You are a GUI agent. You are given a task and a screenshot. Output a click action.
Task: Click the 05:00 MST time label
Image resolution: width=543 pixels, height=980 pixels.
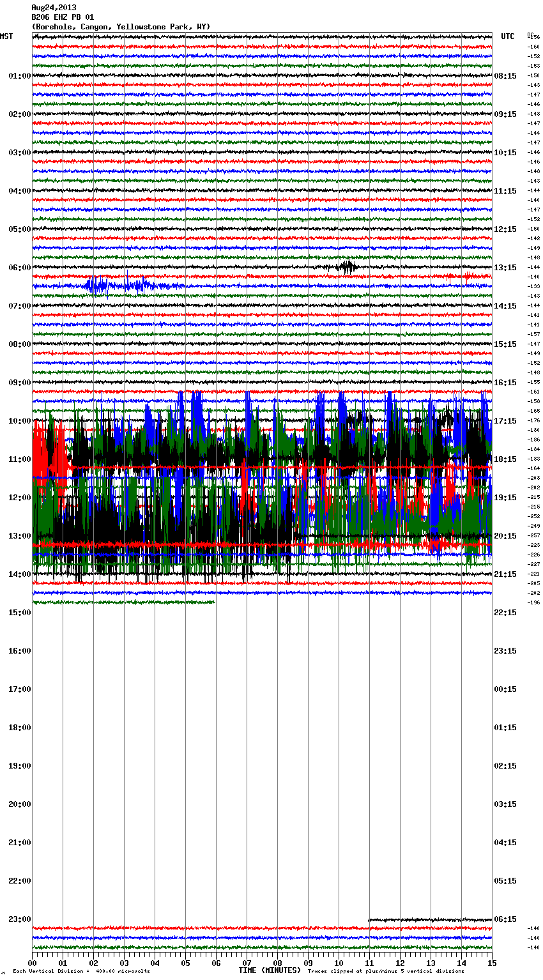tap(20, 229)
